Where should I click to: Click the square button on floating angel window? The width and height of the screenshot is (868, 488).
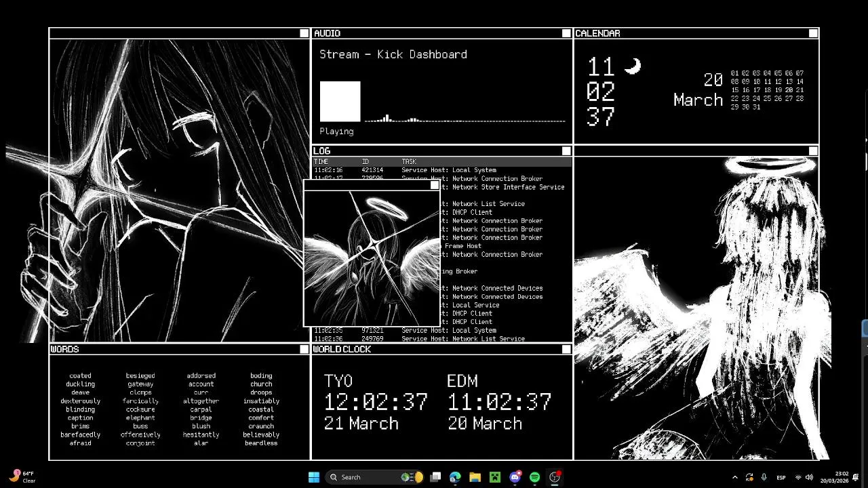coord(435,185)
